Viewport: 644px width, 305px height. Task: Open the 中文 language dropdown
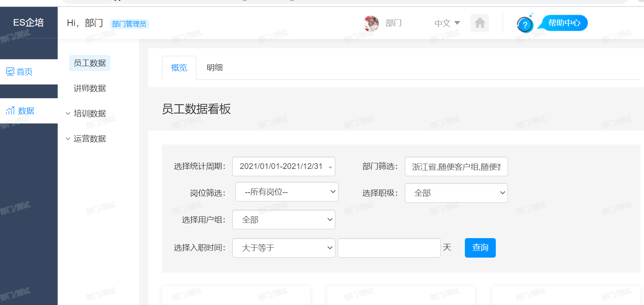(447, 23)
